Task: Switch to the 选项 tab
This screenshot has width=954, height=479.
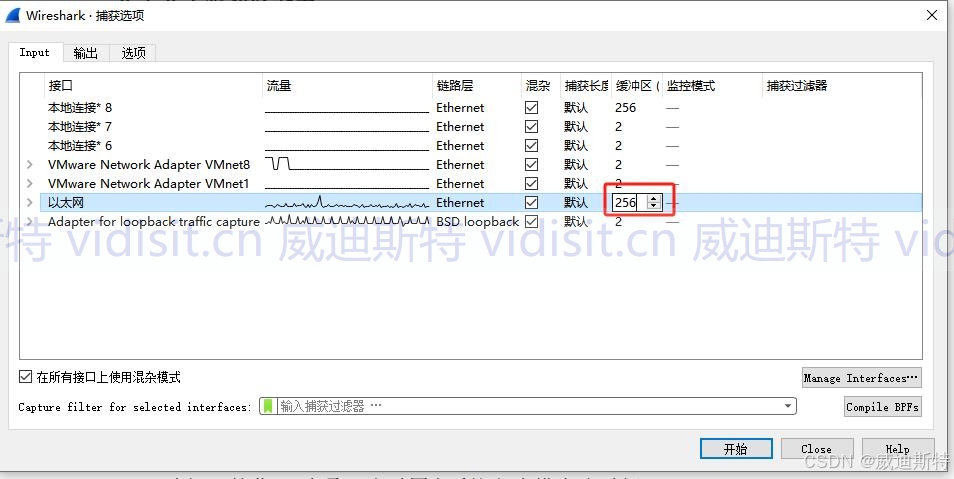Action: [133, 53]
